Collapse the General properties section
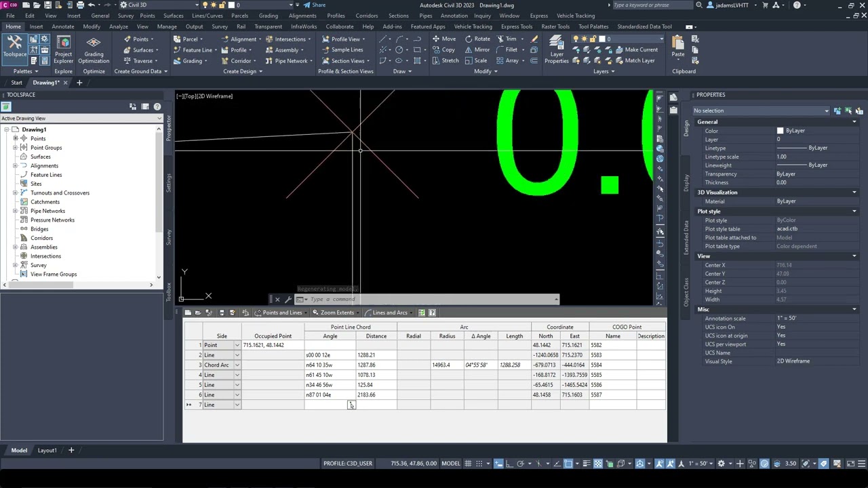The height and width of the screenshot is (488, 868). coord(854,122)
